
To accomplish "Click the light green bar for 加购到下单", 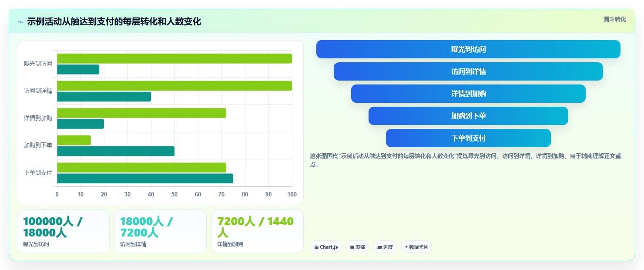I will [74, 140].
